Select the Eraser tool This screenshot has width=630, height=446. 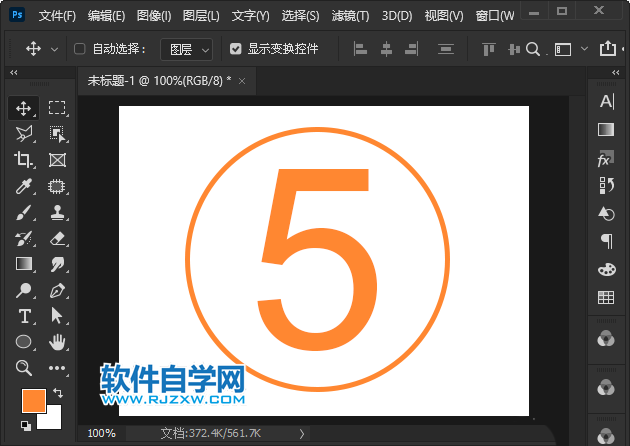tap(57, 238)
